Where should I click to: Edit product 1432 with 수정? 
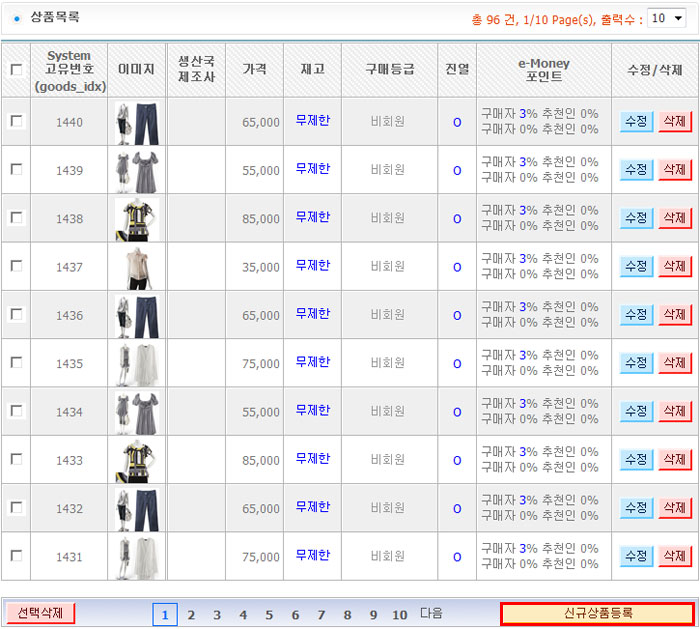coord(636,508)
